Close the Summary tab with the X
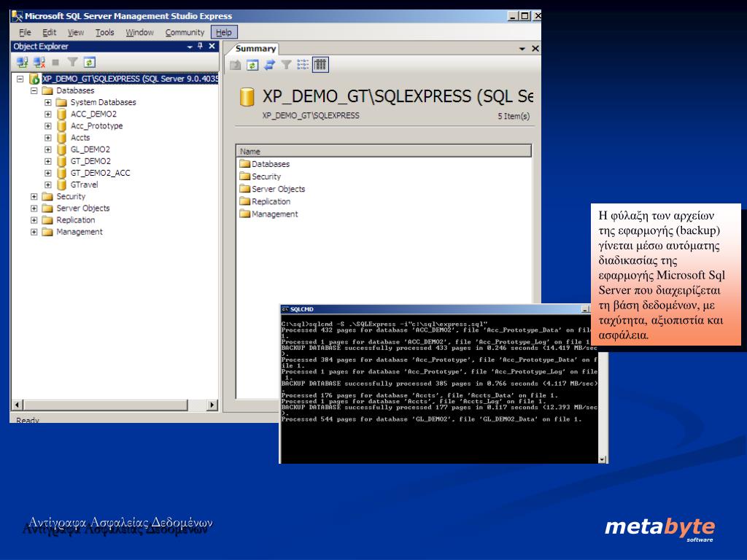Image resolution: width=747 pixels, height=560 pixels. 535,49
